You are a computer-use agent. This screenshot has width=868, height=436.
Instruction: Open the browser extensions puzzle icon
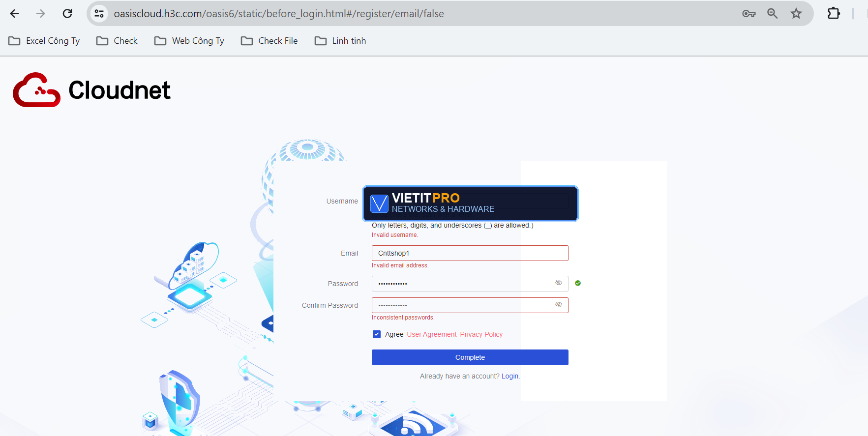click(834, 14)
